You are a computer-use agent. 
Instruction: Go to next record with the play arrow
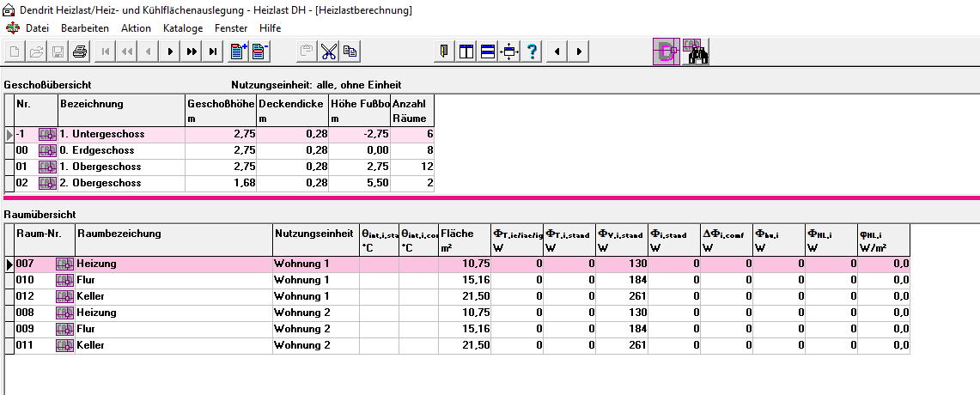[169, 52]
